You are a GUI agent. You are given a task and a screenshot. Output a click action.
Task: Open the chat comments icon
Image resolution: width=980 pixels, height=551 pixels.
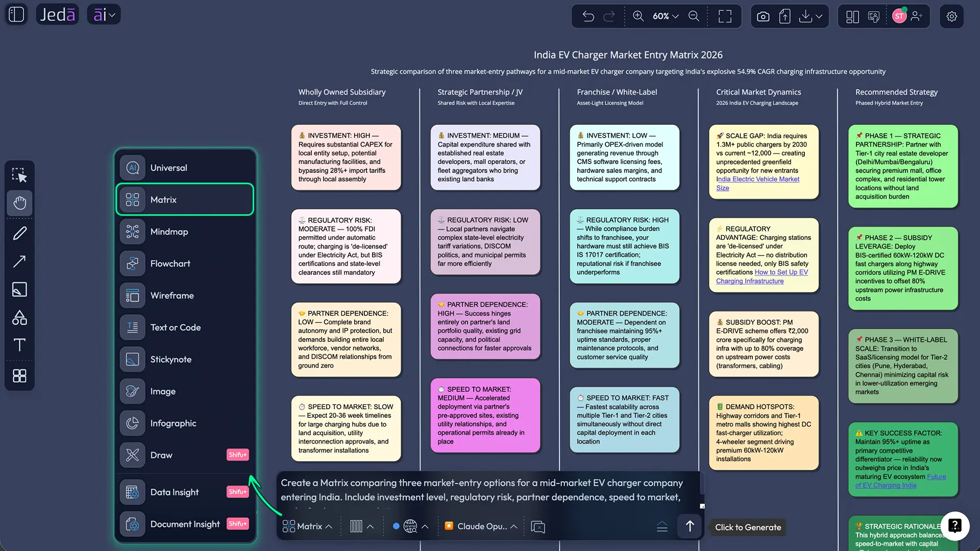pyautogui.click(x=874, y=16)
